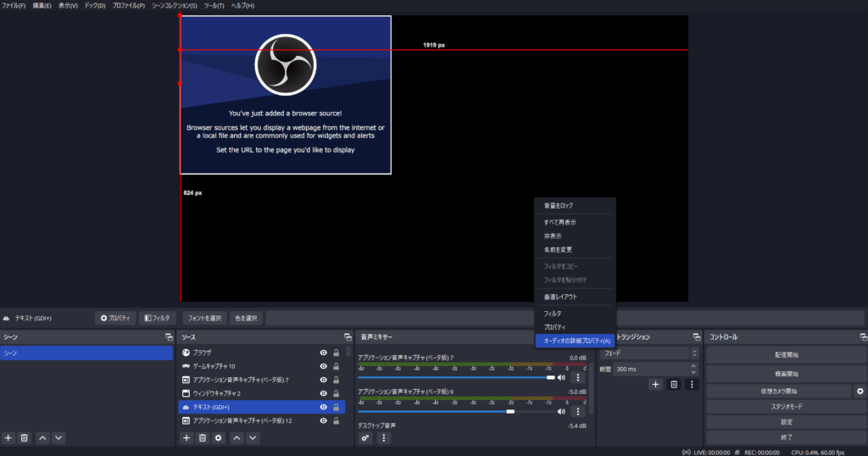The image size is (868, 456).
Task: Open source properties gear in Sources panel
Action: [x=219, y=437]
